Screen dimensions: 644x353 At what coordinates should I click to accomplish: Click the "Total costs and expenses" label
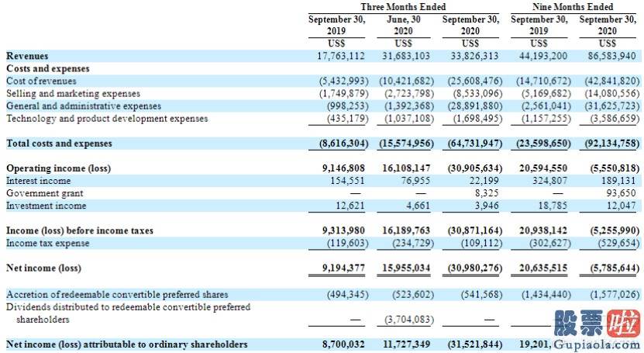click(x=59, y=144)
